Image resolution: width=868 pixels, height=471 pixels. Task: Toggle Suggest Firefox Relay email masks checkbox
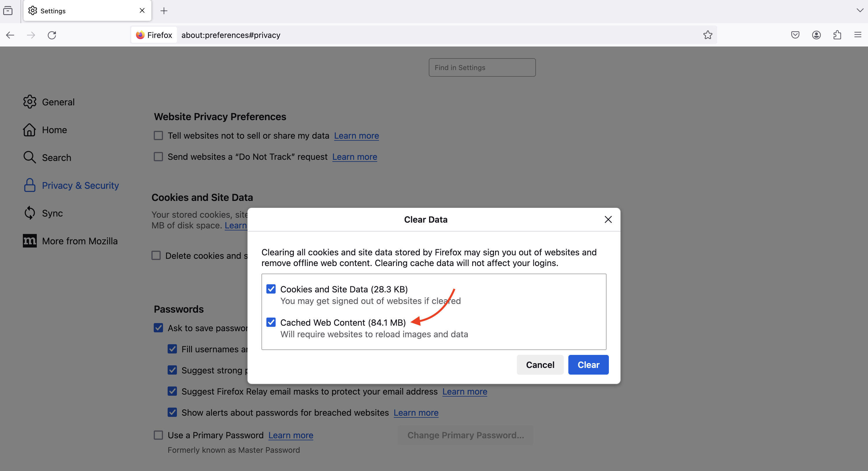tap(172, 391)
